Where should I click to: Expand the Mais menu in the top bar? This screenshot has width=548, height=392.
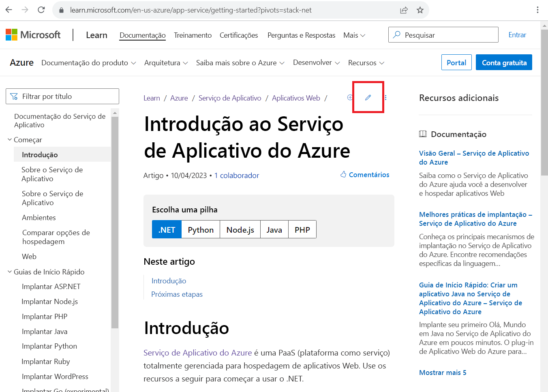coord(354,35)
